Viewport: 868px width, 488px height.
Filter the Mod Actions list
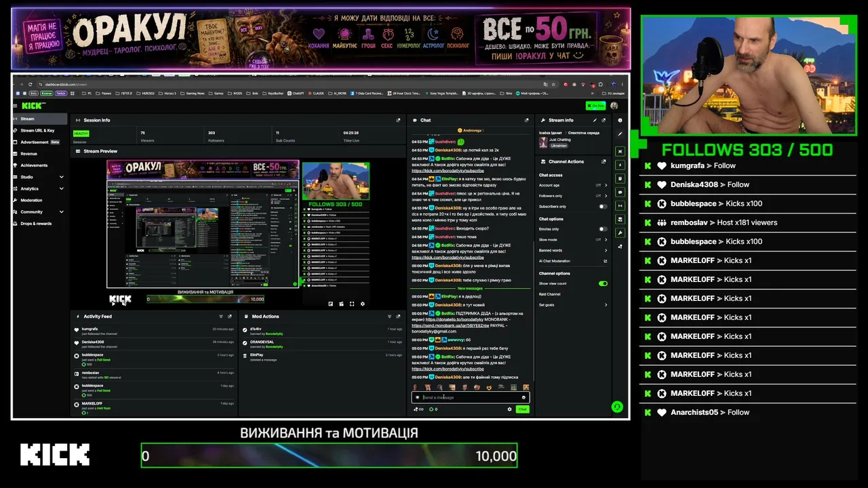point(389,317)
